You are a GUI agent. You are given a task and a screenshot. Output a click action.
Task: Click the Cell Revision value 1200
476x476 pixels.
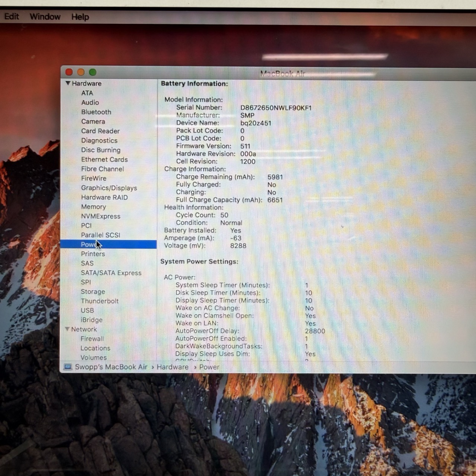[248, 161]
